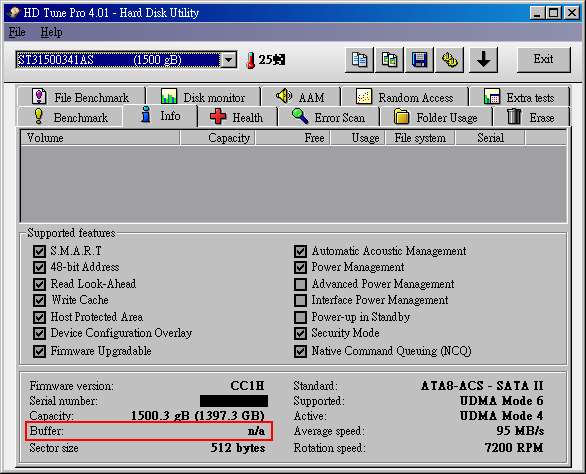Switch to the Benchmark tab
The width and height of the screenshot is (586, 474).
(70, 117)
